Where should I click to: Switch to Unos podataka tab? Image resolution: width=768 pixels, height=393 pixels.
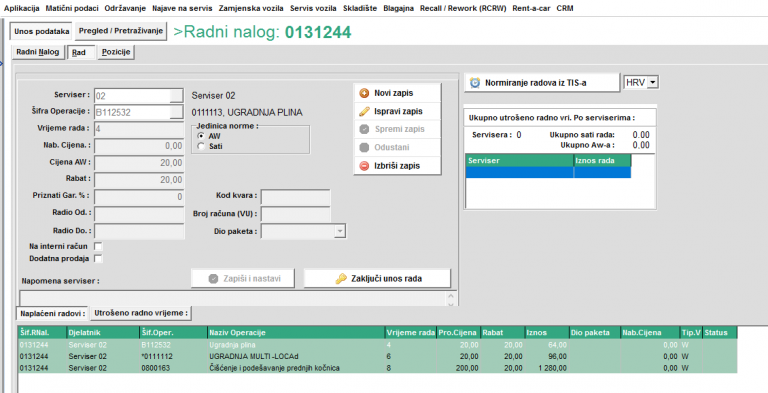click(42, 31)
